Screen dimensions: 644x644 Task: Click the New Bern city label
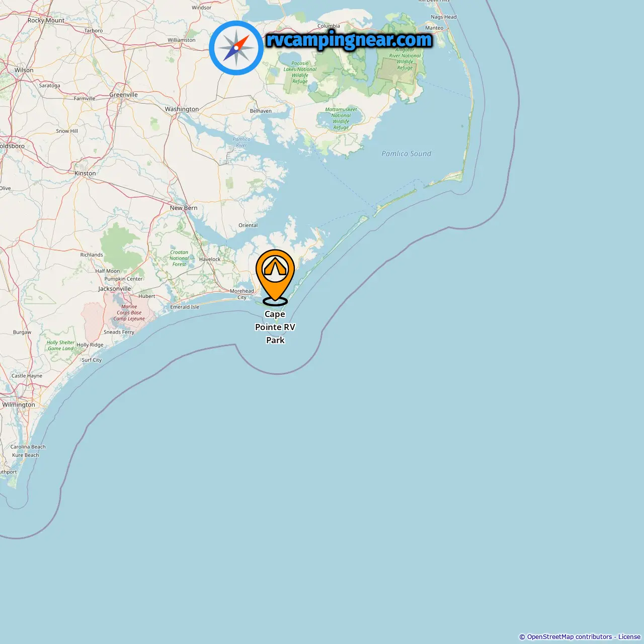[x=184, y=208]
